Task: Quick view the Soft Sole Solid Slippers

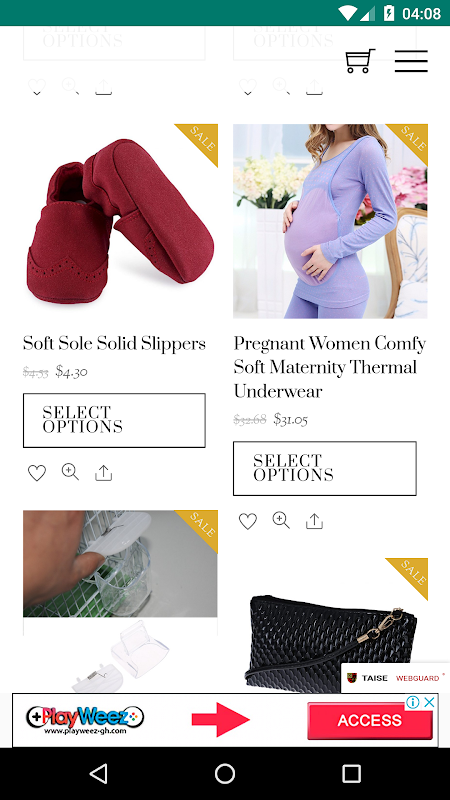Action: tap(70, 472)
